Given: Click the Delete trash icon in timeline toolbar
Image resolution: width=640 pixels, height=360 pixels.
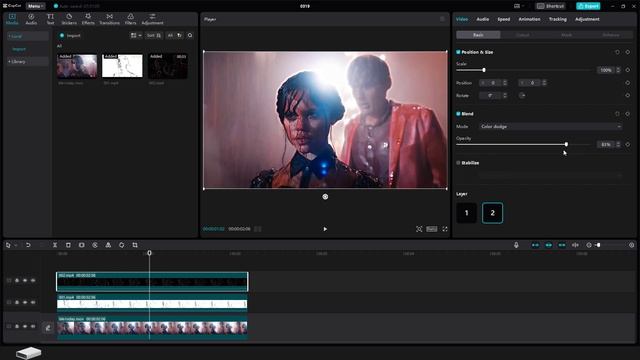Looking at the screenshot, I should click(x=68, y=245).
